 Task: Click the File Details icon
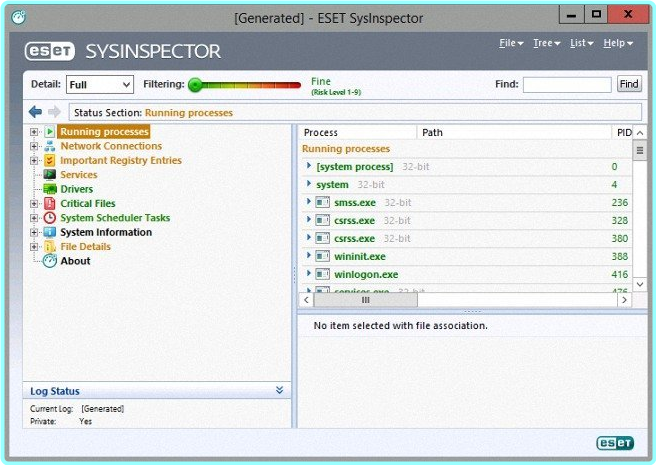[x=49, y=247]
